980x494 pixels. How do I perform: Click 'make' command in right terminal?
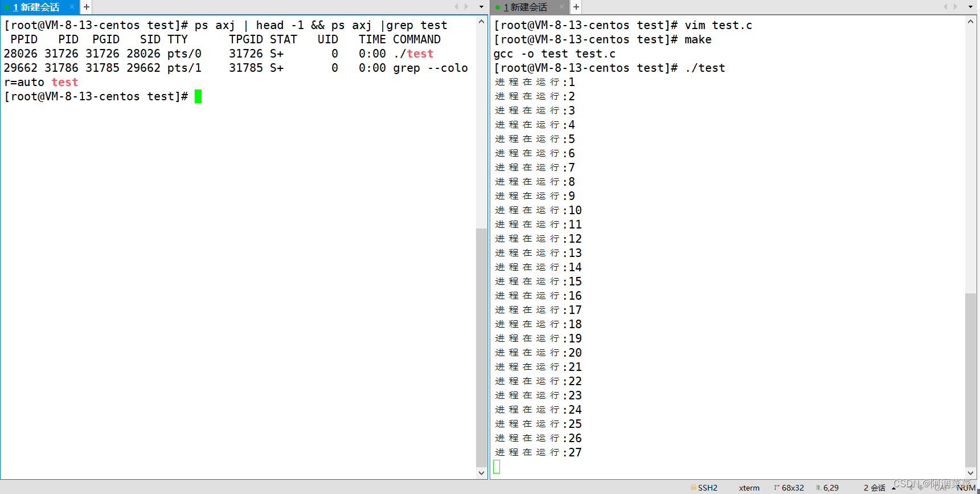pyautogui.click(x=698, y=39)
